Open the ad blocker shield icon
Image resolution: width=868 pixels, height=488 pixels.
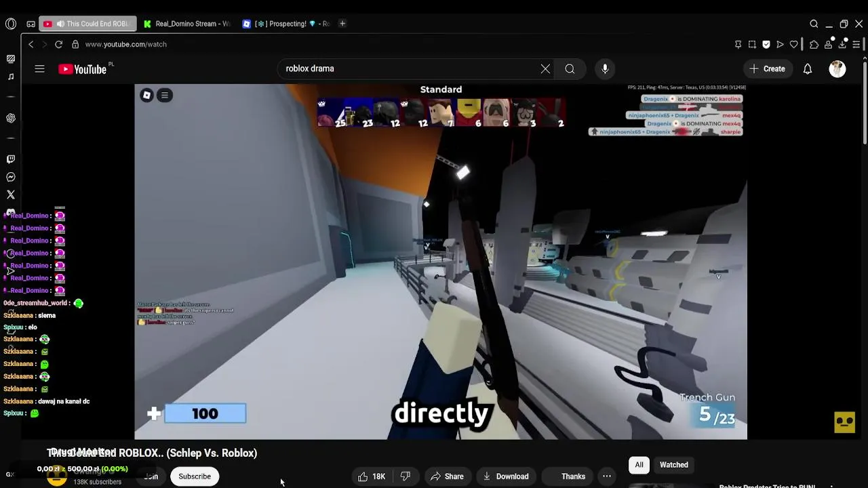coord(766,44)
